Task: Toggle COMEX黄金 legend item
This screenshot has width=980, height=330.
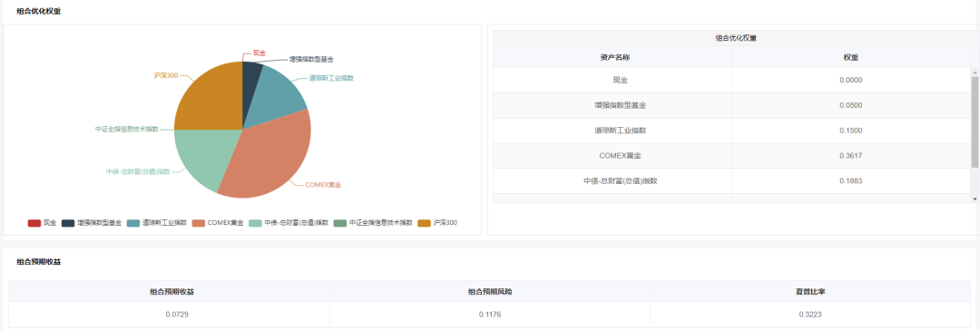Action: click(x=218, y=222)
